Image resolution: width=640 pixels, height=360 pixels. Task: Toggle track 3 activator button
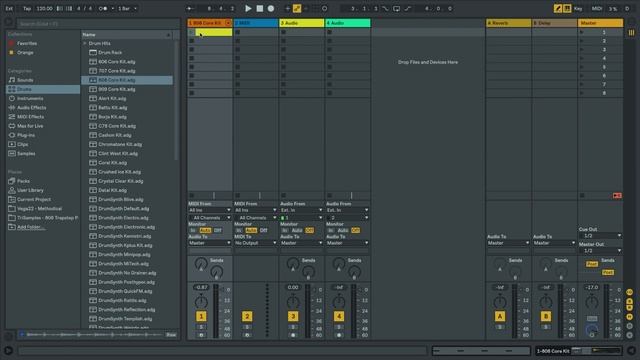coord(293,316)
